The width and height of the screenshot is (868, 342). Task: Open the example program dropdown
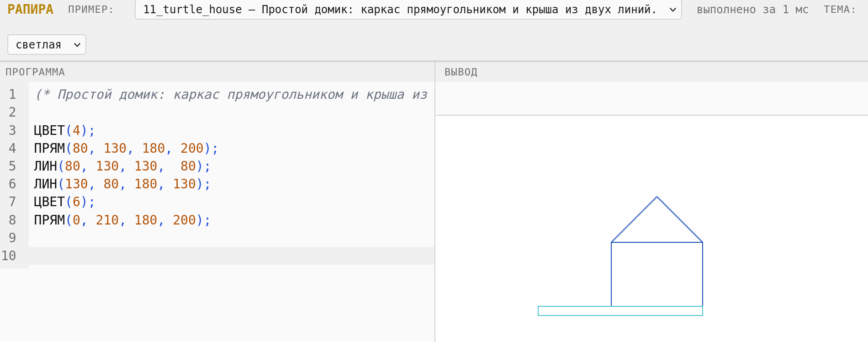[408, 10]
